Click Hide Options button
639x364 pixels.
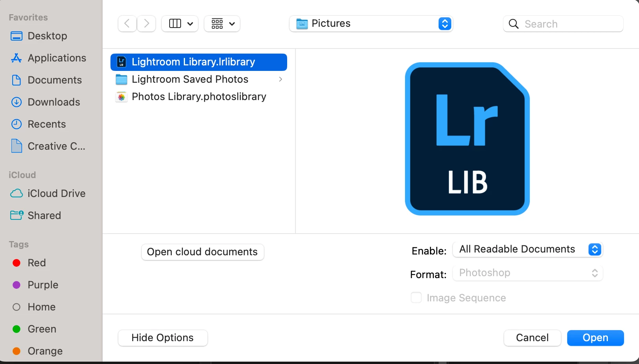163,338
